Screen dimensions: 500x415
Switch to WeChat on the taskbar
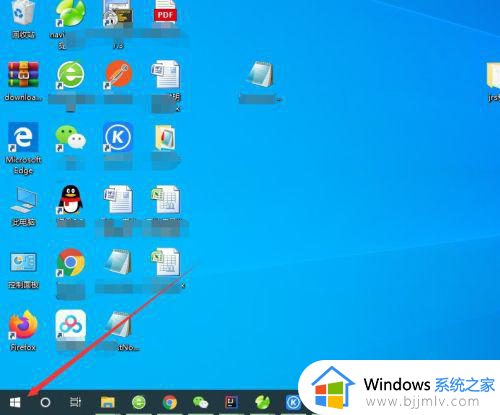200,402
